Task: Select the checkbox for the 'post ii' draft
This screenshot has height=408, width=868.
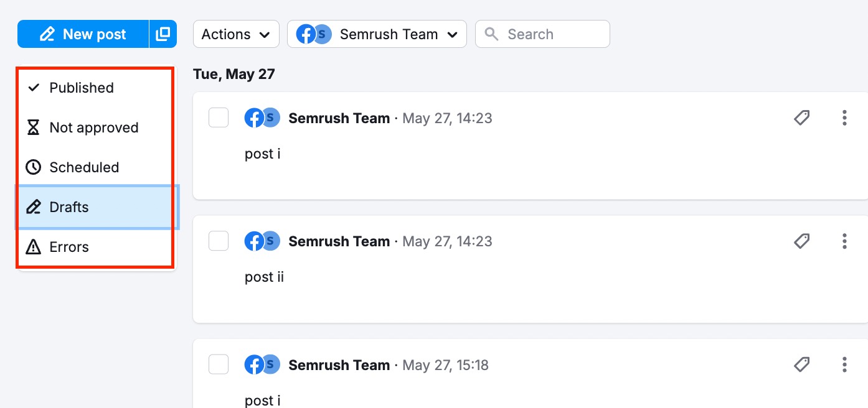Action: (x=219, y=241)
